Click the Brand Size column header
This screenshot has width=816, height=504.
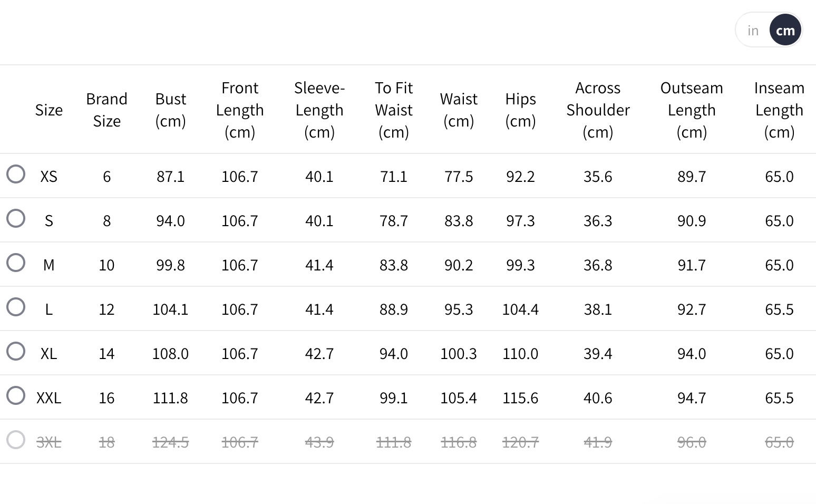click(107, 110)
